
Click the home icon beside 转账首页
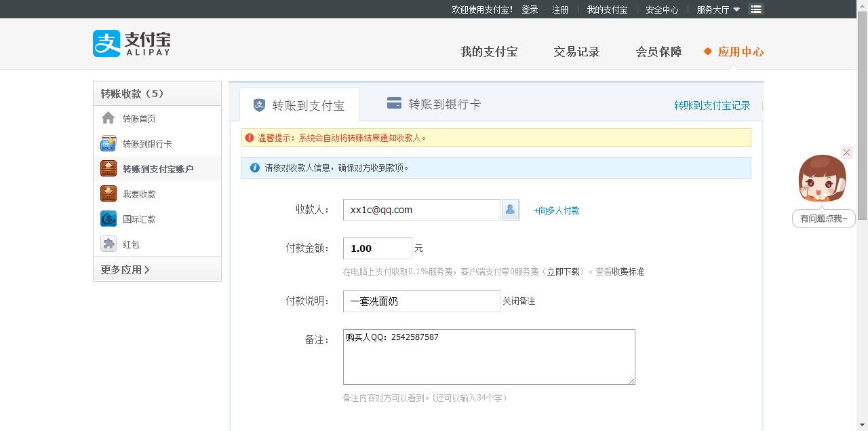(108, 118)
